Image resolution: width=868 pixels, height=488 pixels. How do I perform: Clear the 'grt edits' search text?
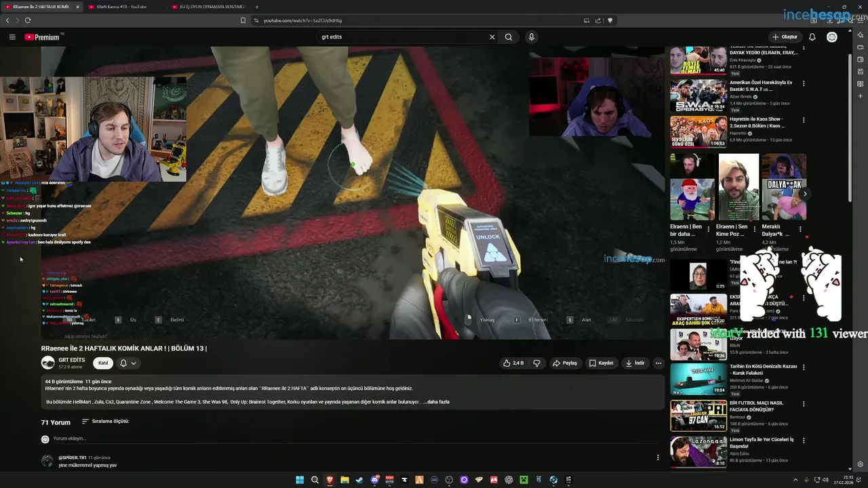pyautogui.click(x=492, y=37)
